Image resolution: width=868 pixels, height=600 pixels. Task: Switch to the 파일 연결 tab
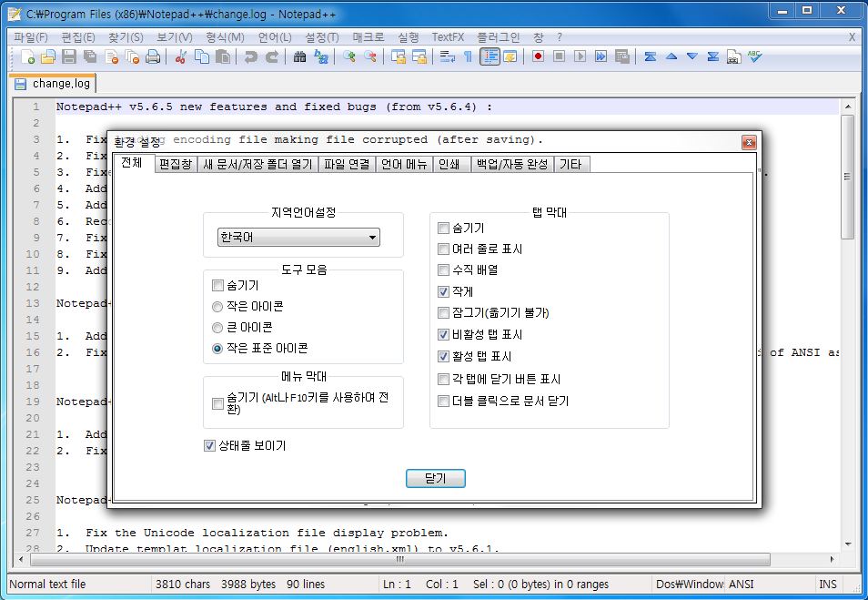click(x=347, y=165)
